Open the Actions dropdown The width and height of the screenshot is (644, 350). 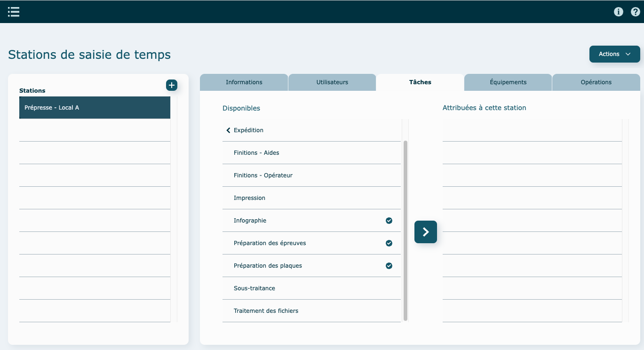(614, 54)
